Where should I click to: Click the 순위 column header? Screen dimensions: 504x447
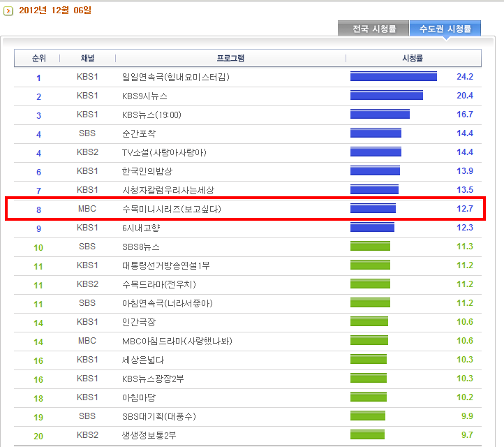pyautogui.click(x=38, y=58)
